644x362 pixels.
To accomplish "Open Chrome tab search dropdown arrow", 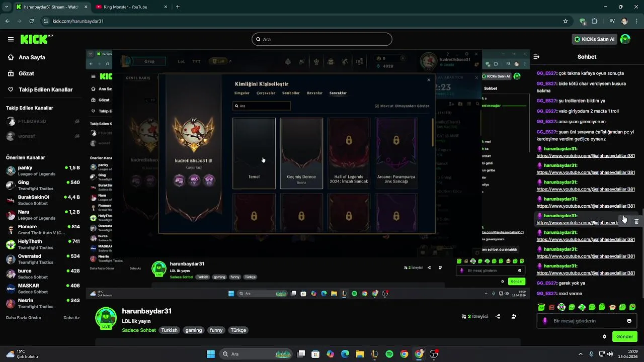I will (x=7, y=7).
